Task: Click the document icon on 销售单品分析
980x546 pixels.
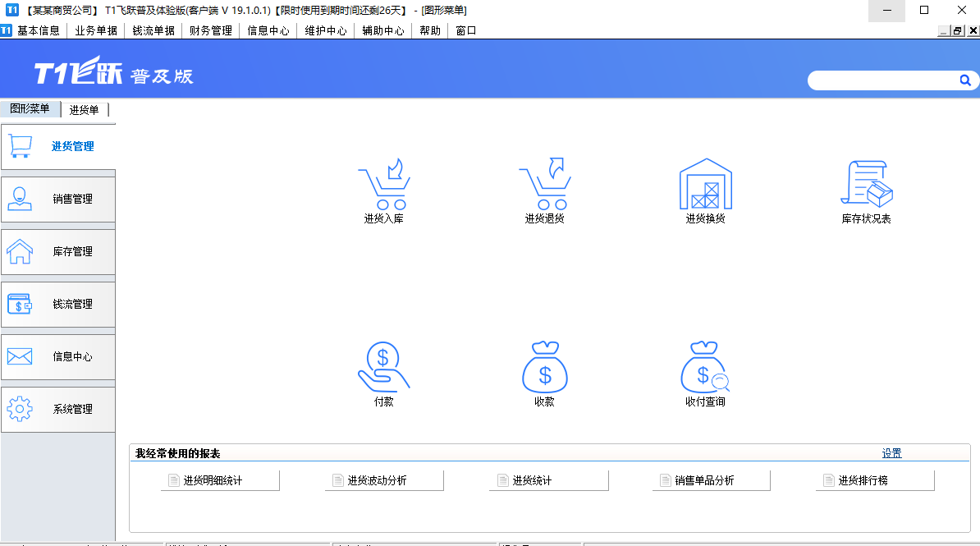Action: point(666,480)
